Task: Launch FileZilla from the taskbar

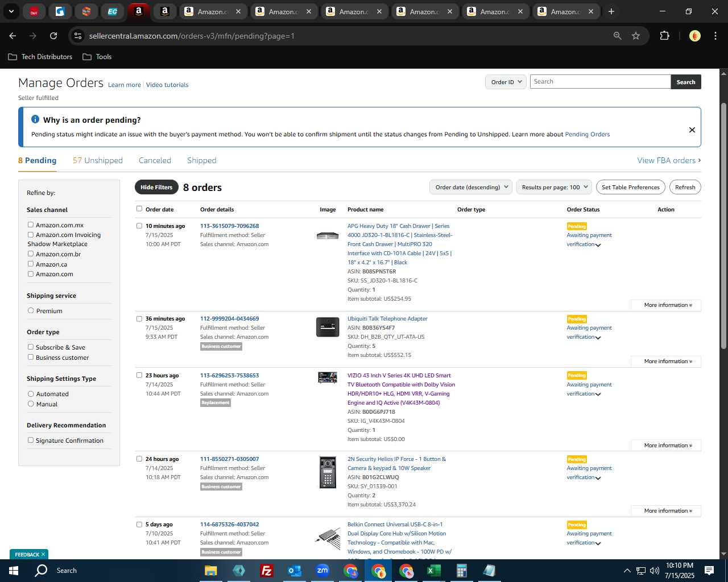Action: (x=266, y=571)
